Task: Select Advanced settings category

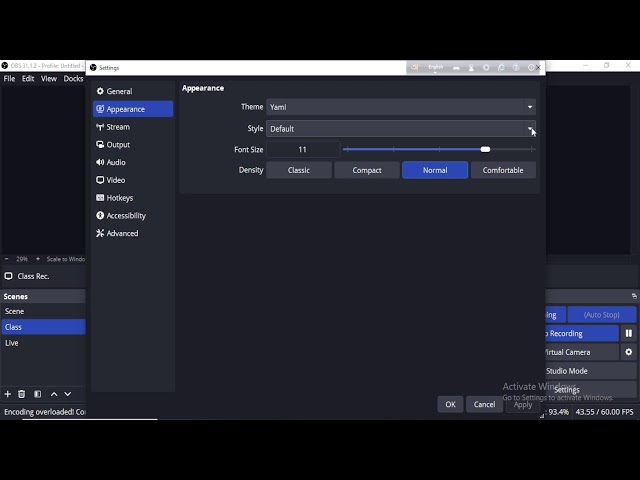Action: coord(122,234)
